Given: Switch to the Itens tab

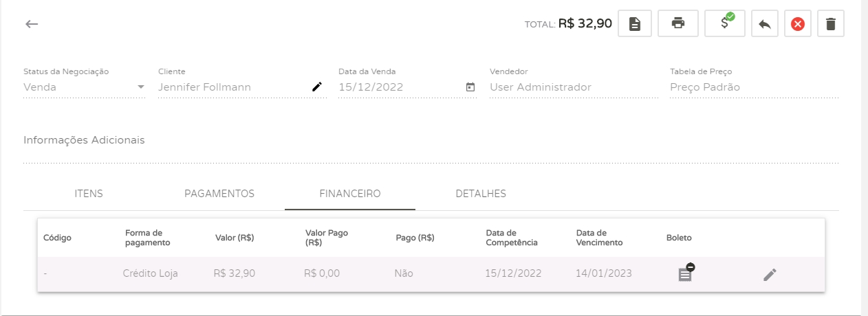Looking at the screenshot, I should pos(89,194).
